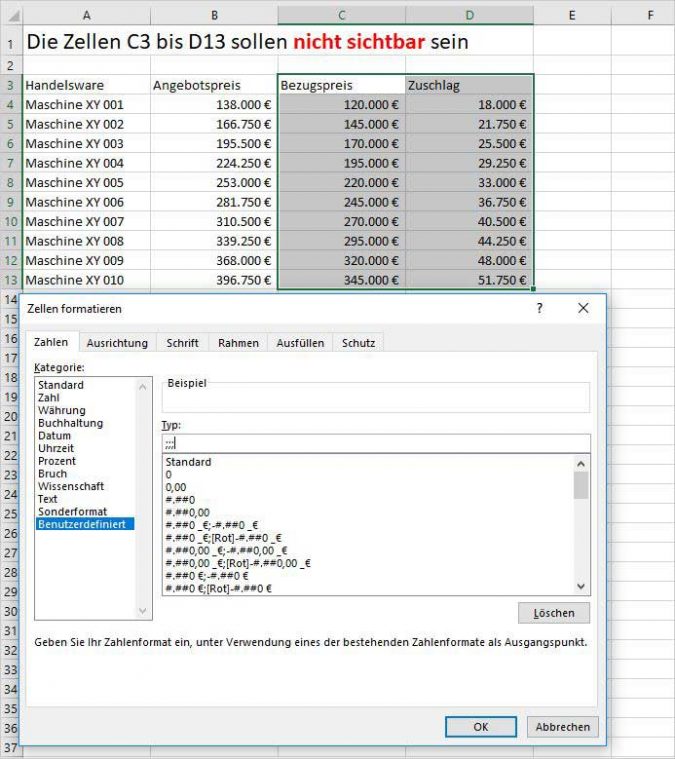Select category Standard in Kategorie list
The image size is (675, 759).
point(61,385)
